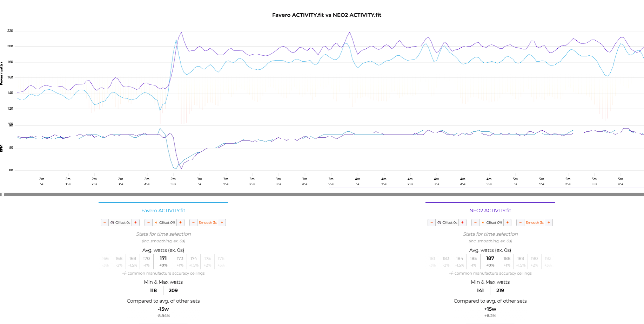The height and width of the screenshot is (324, 644).
Task: Click the Favero ACTIVITY.fit title link
Action: click(x=163, y=211)
